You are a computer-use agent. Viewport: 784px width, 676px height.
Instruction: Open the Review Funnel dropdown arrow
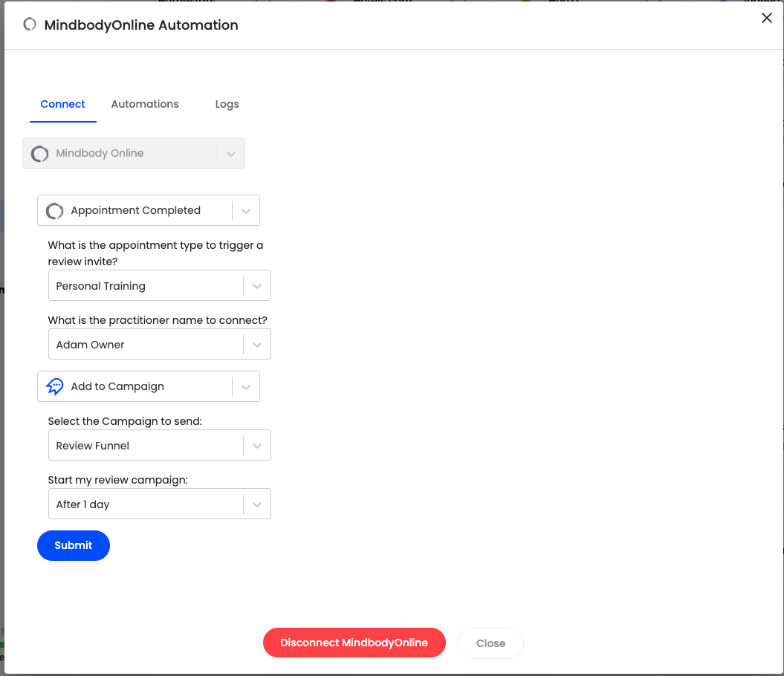[x=257, y=446]
